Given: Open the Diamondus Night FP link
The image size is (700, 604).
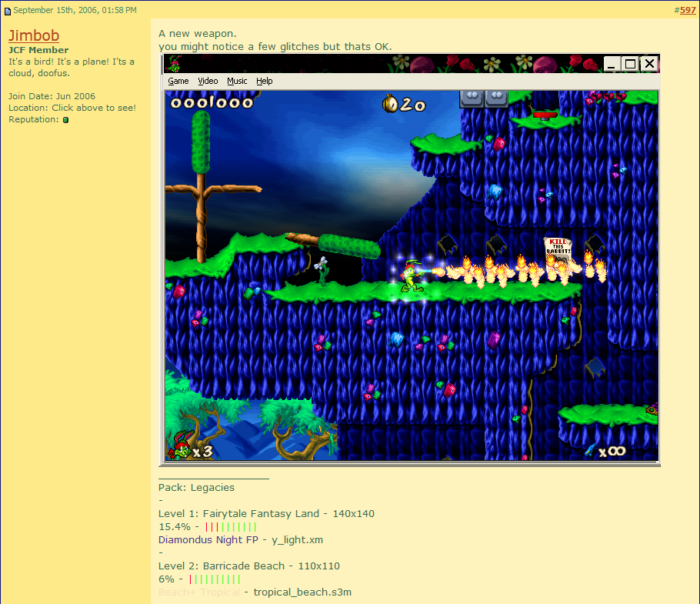Looking at the screenshot, I should coord(208,539).
